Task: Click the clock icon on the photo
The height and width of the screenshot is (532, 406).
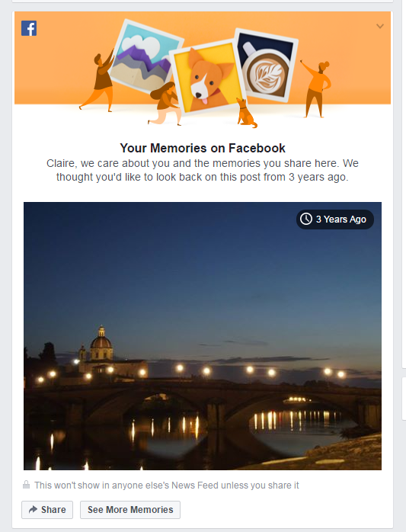Action: [306, 219]
